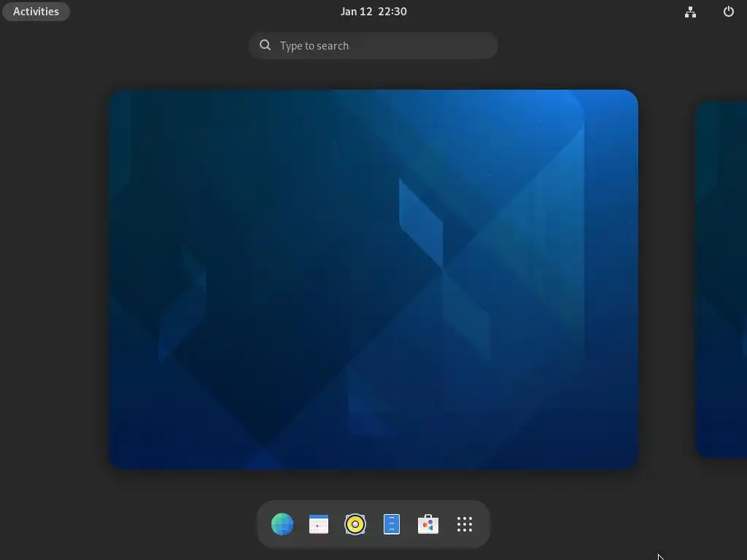Open the power system menu
This screenshot has height=560, width=747.
(729, 12)
